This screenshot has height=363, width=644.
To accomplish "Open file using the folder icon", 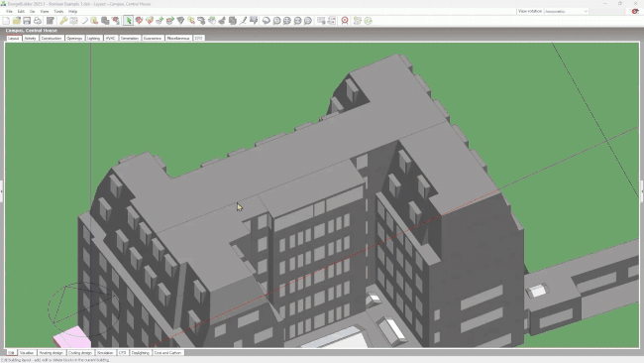I will [x=17, y=21].
